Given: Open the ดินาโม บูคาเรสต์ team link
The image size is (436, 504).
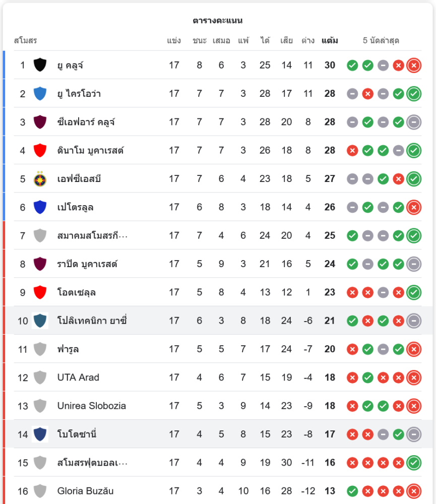Looking at the screenshot, I should [90, 150].
